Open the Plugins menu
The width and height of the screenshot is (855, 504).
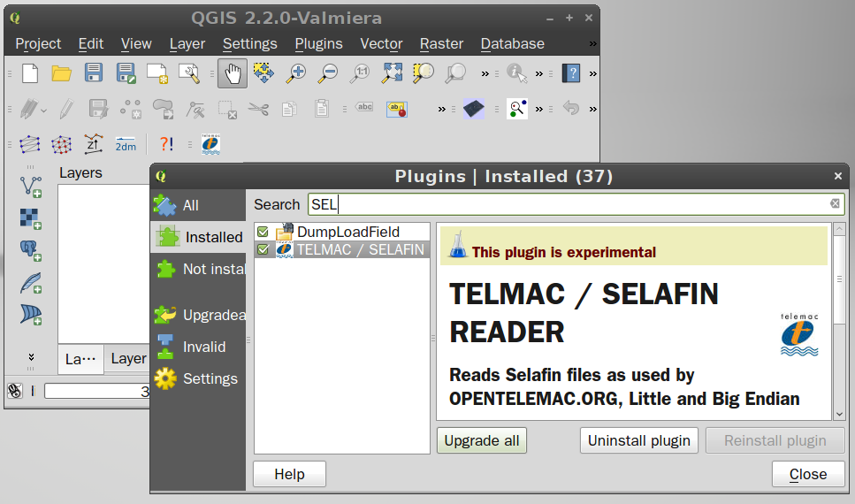tap(318, 43)
